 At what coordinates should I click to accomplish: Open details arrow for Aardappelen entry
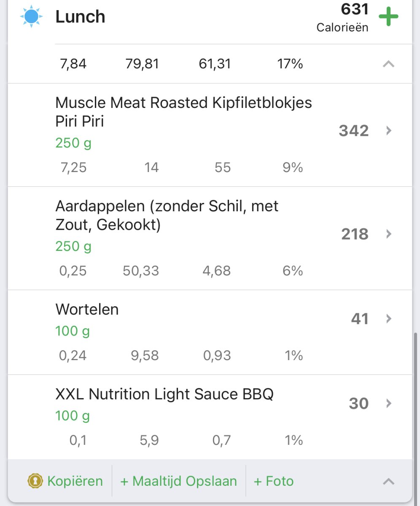pyautogui.click(x=389, y=234)
